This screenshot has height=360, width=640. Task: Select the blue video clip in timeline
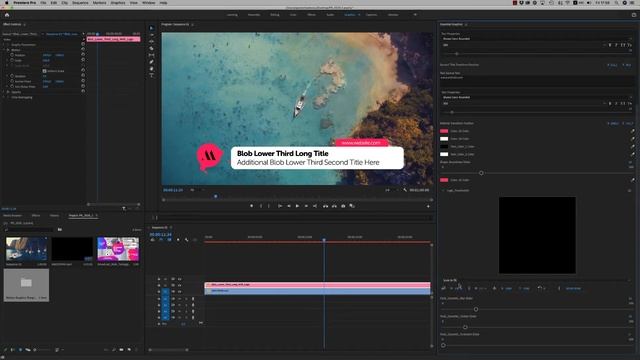point(317,291)
